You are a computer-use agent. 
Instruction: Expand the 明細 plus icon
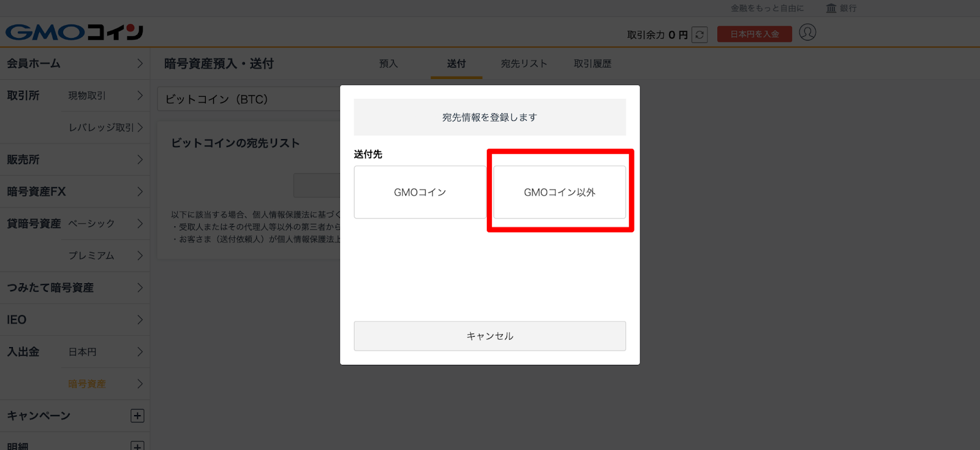tap(137, 446)
